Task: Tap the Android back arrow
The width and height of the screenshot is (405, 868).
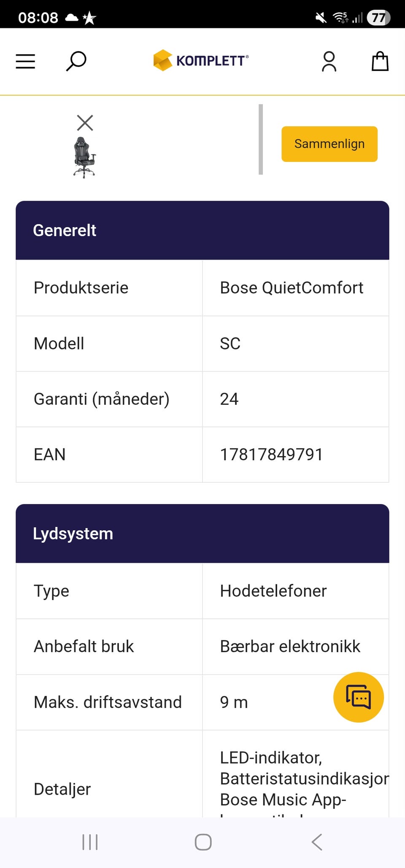Action: pos(317,842)
